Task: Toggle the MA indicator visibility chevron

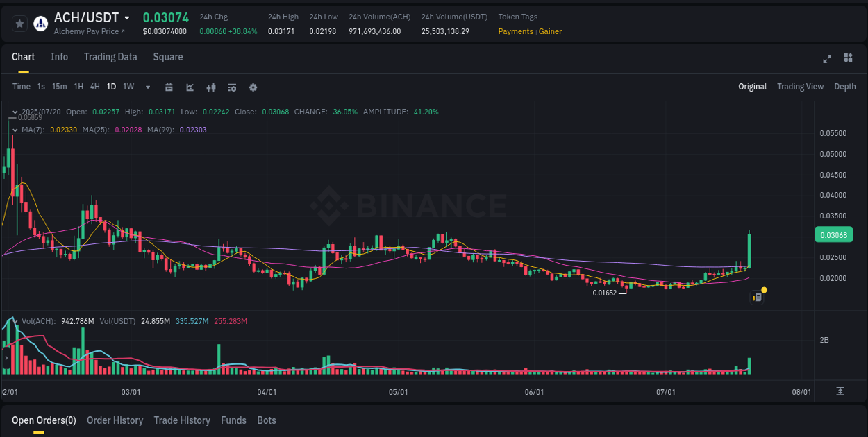Action: coord(15,130)
